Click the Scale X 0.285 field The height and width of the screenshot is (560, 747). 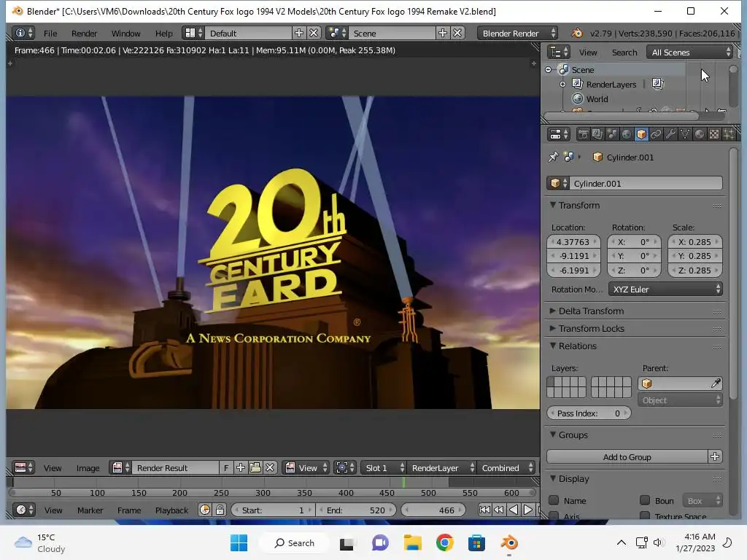(x=695, y=241)
